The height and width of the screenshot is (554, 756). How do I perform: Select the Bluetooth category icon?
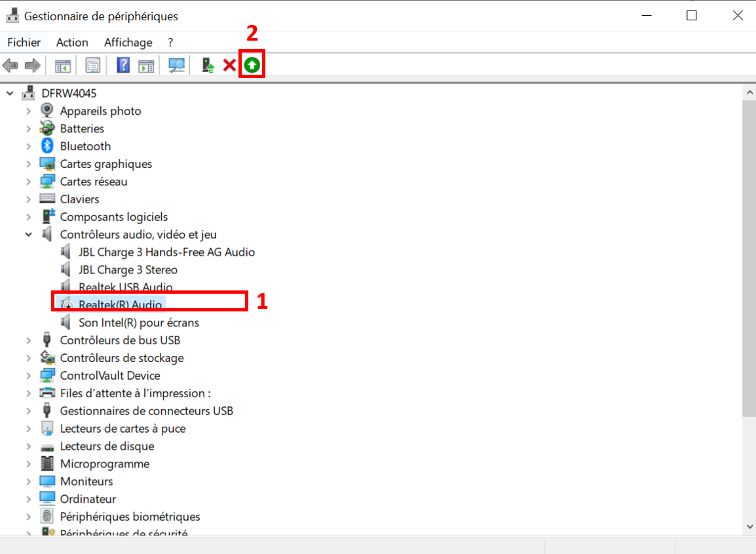click(x=47, y=146)
